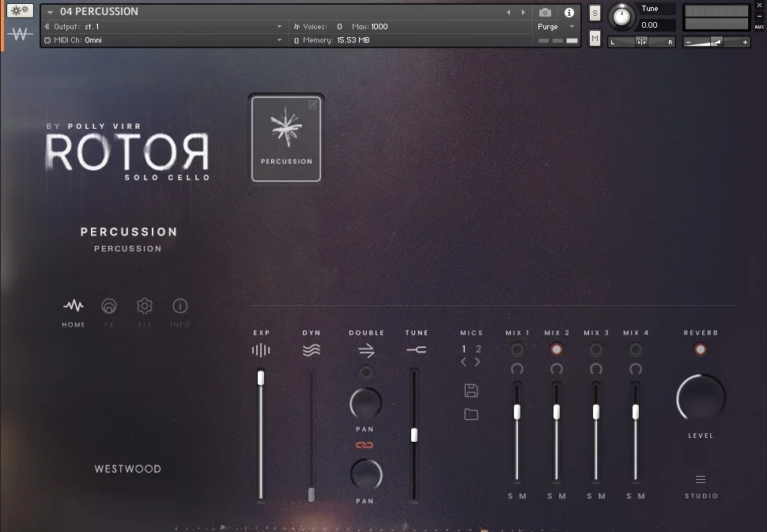Expand the MIDI Ch Omni dropdown
Screen dimensions: 767x532
click(x=279, y=40)
